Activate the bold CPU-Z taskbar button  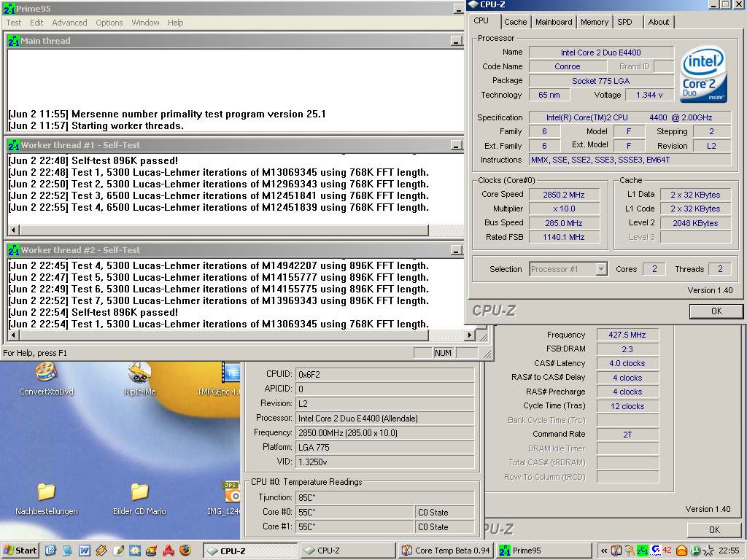tap(251, 551)
